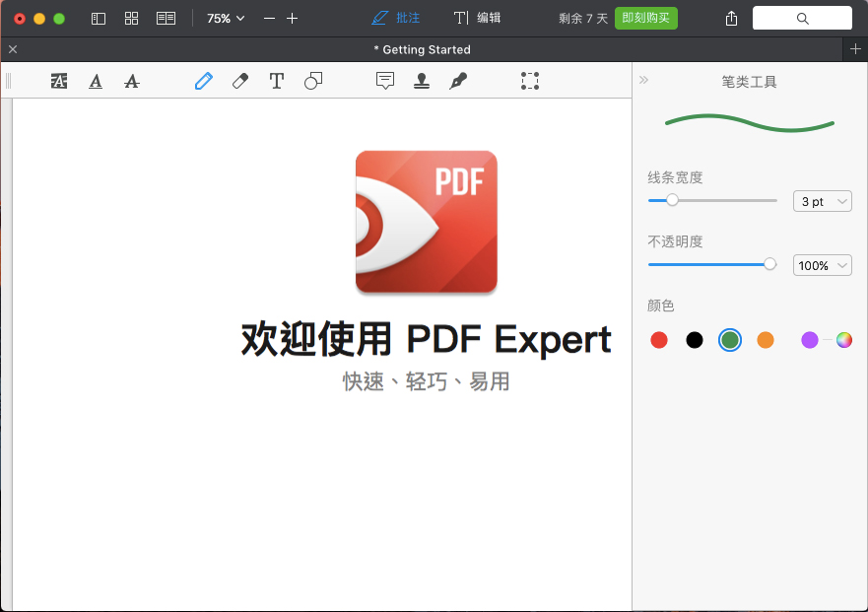Select the Eraser tool
This screenshot has height=612, width=868.
coord(240,81)
